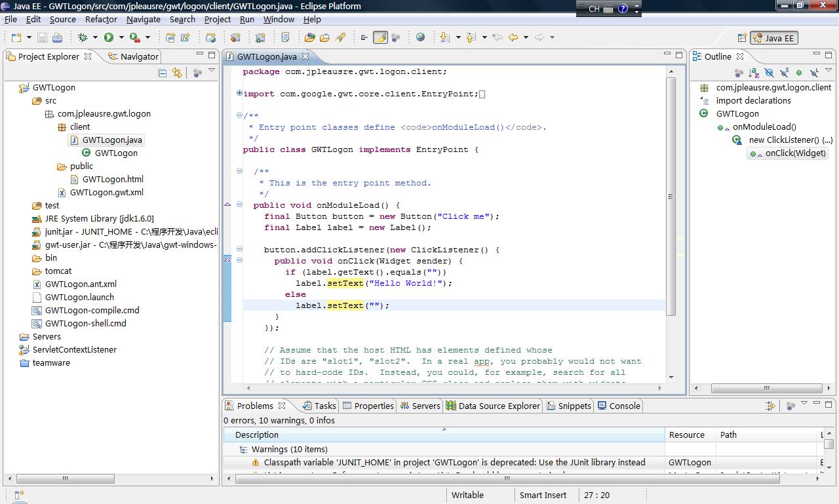Screen dimensions: 839x504
Task: Click the web browser globe icon
Action: [420, 37]
